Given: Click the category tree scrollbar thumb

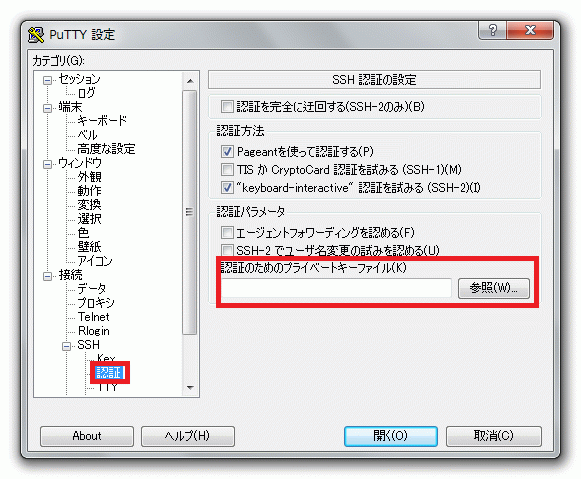Looking at the screenshot, I should pyautogui.click(x=190, y=212).
